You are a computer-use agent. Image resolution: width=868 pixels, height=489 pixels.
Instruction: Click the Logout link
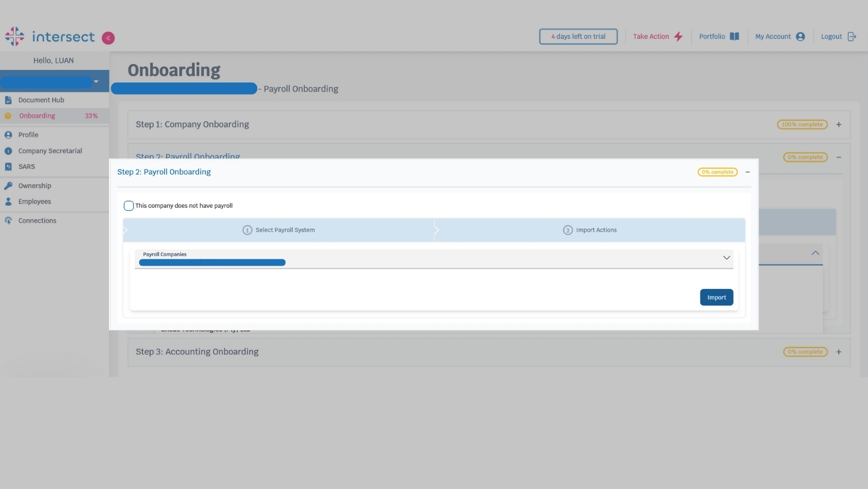click(831, 37)
